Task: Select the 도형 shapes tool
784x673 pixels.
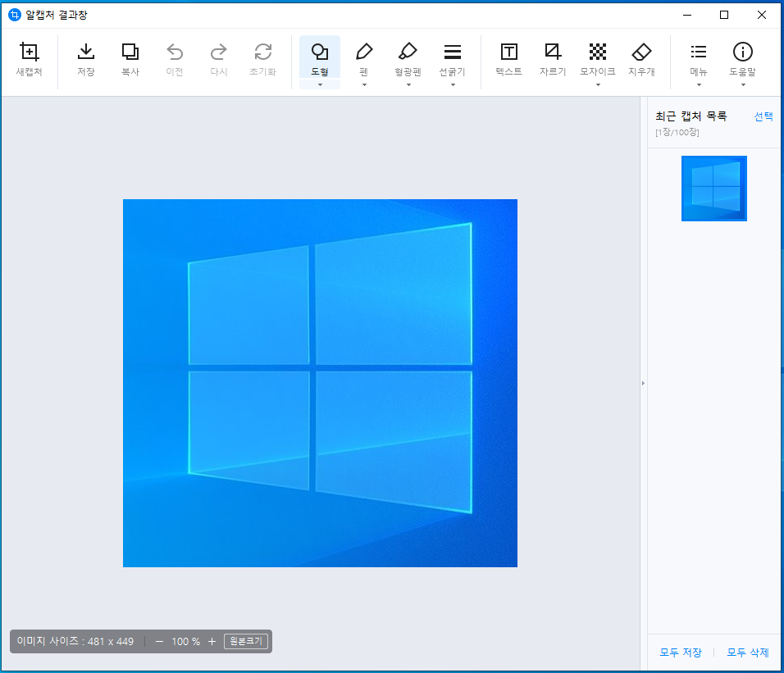Action: pos(320,57)
